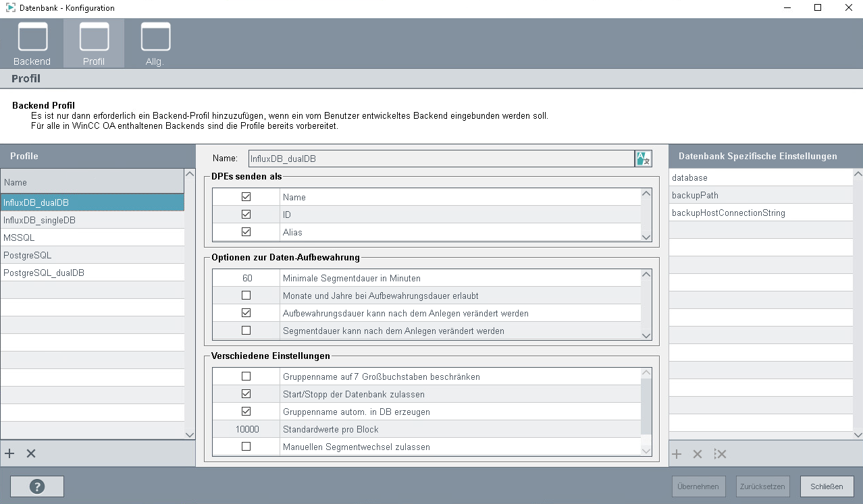863x504 pixels.
Task: Select the InfluxDB_singleDB profile
Action: (92, 220)
